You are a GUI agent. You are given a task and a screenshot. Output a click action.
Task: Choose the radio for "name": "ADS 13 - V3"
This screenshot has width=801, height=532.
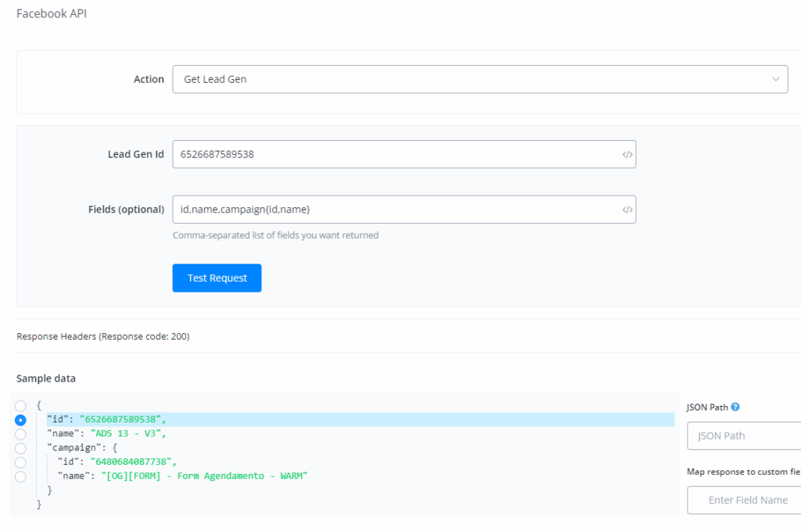(20, 434)
